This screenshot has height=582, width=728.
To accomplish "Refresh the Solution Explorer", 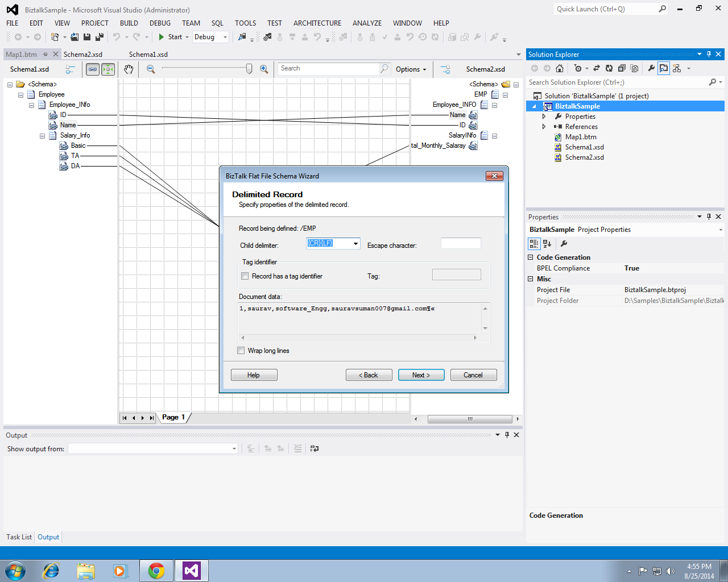I will point(609,68).
